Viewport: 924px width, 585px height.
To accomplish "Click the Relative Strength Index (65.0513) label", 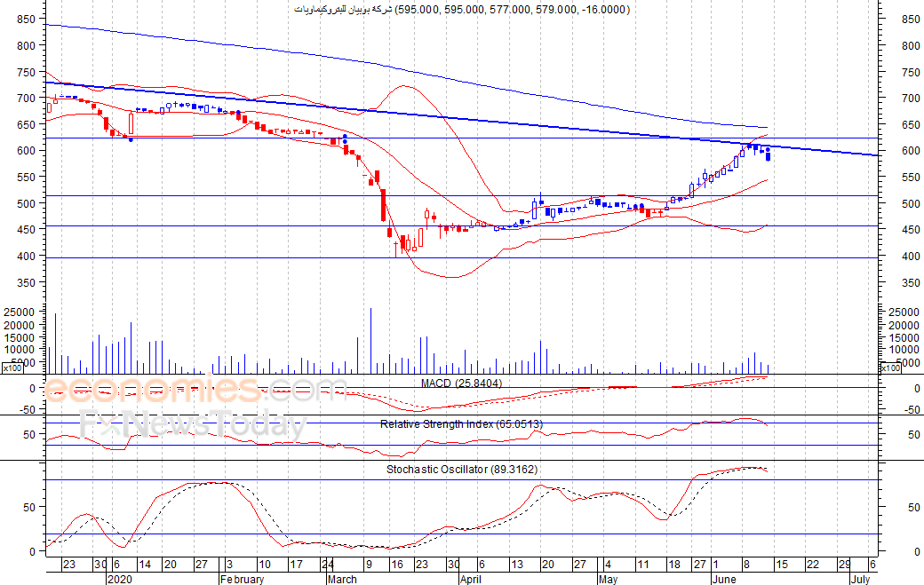I will pyautogui.click(x=461, y=423).
